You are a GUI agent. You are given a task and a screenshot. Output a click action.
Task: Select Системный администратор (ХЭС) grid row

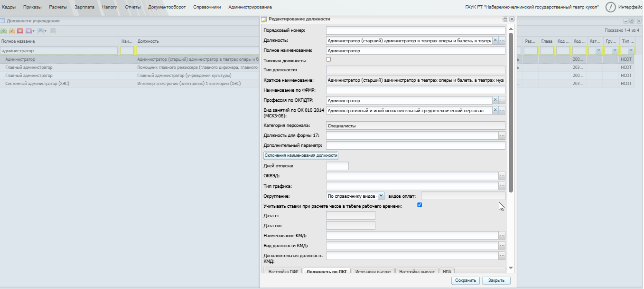pos(130,84)
